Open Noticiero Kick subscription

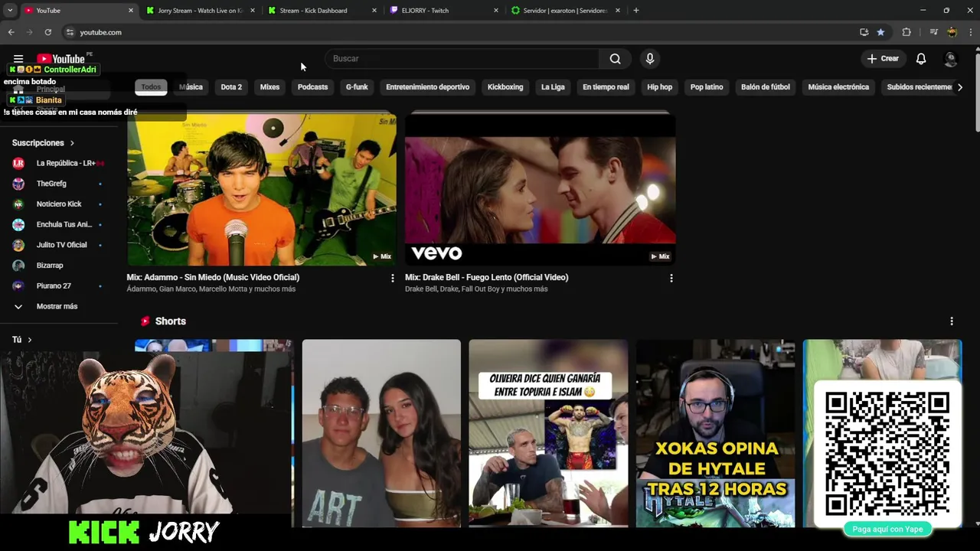(x=58, y=204)
